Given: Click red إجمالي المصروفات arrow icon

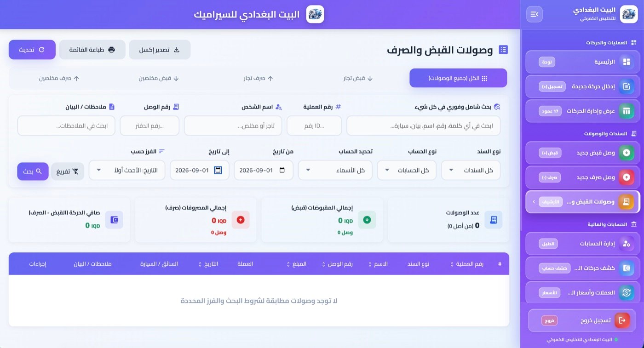Looking at the screenshot, I should tap(241, 220).
